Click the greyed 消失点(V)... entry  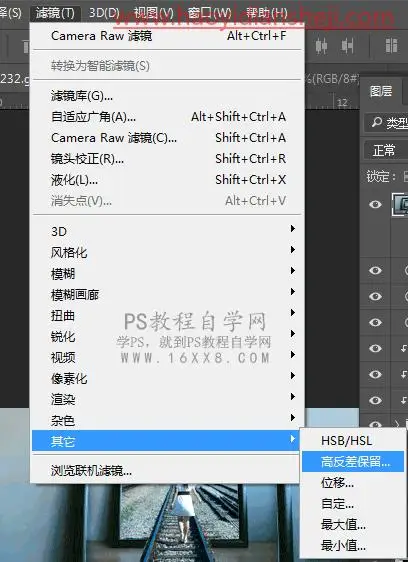click(167, 201)
